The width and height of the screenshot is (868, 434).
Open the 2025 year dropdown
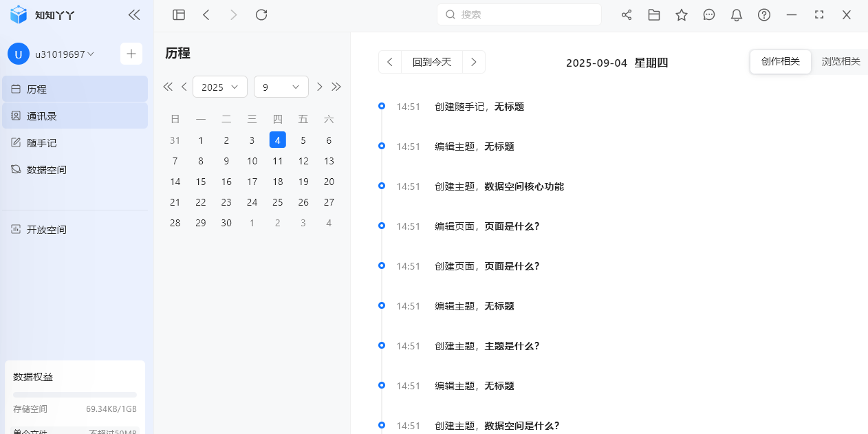[x=220, y=87]
